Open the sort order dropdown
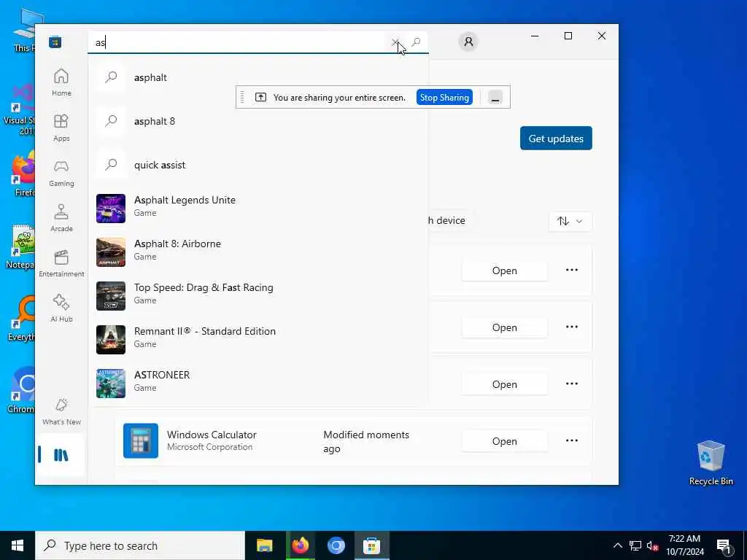This screenshot has height=560, width=747. (570, 222)
